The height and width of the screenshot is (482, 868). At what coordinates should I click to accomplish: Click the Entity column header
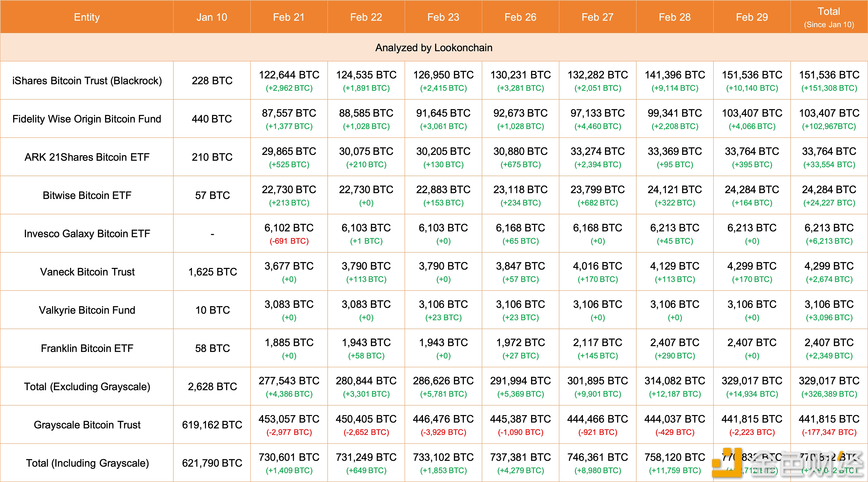pyautogui.click(x=87, y=17)
